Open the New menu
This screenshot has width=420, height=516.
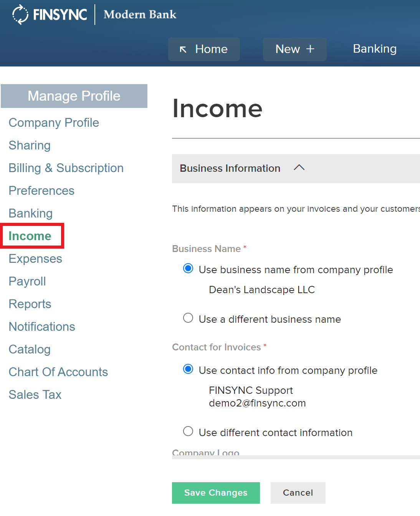[x=294, y=49]
